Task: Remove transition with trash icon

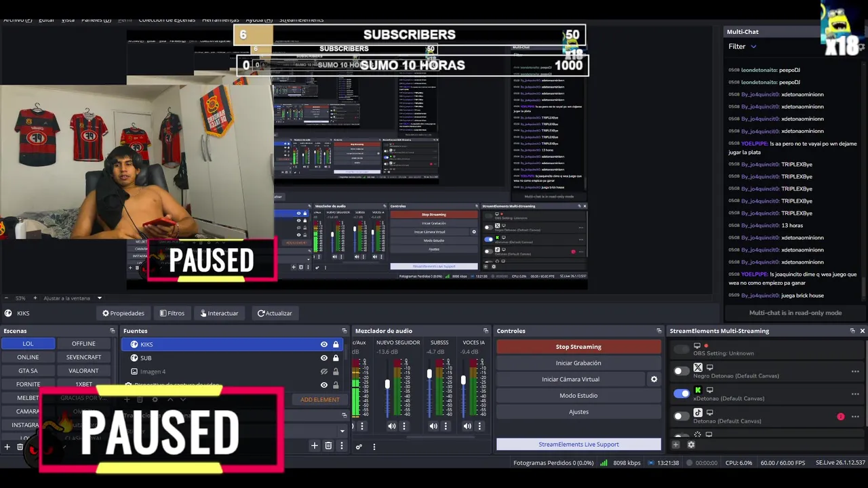Action: pyautogui.click(x=328, y=445)
